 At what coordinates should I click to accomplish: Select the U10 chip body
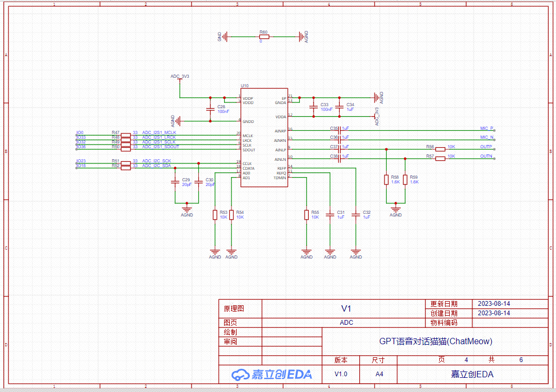click(x=264, y=137)
